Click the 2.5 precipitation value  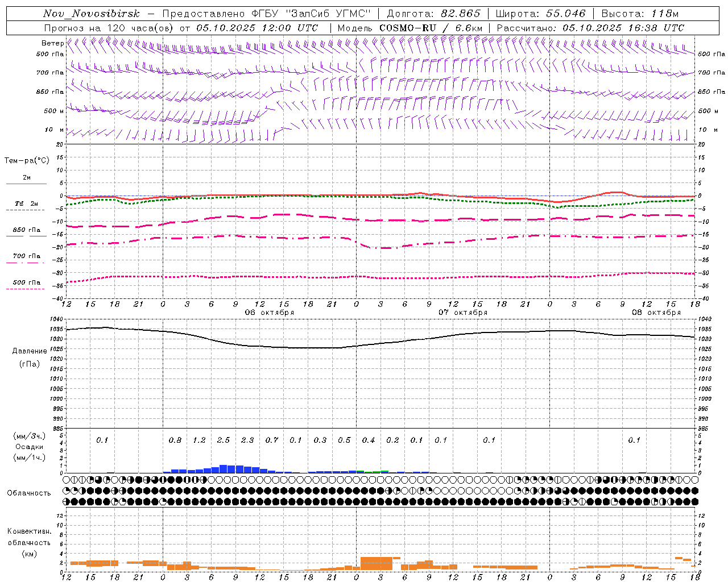click(x=224, y=440)
